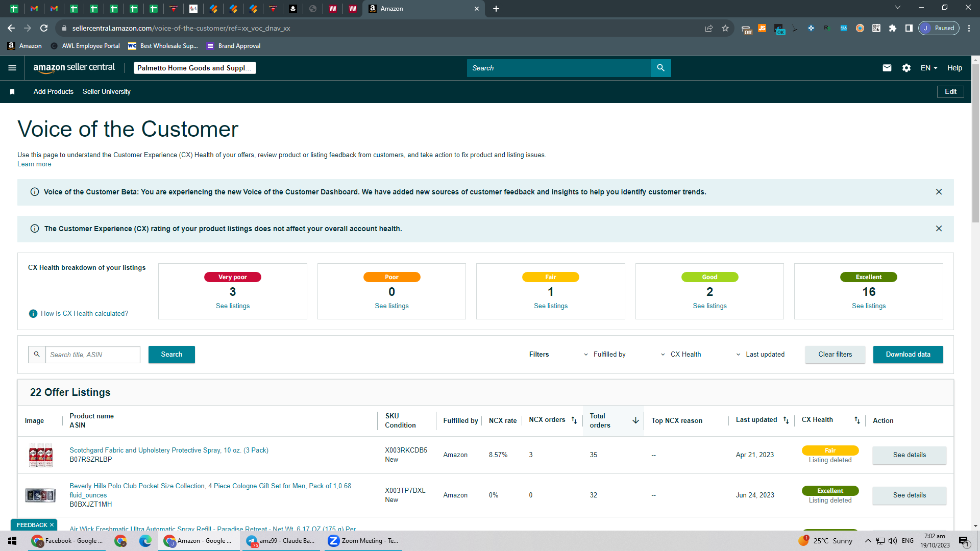This screenshot has width=980, height=551.
Task: Open Zoom Meeting from the taskbar
Action: pos(363,541)
